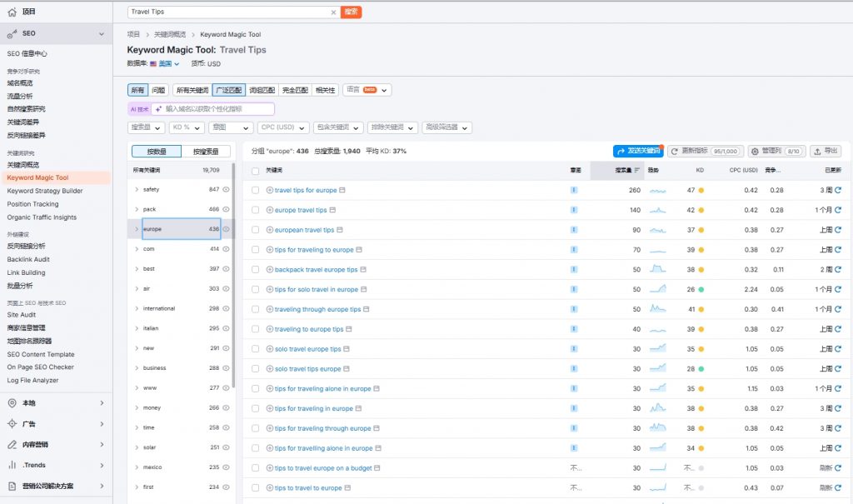Click KD color dot for tips for solo travel in europe
The image size is (853, 504).
(701, 290)
